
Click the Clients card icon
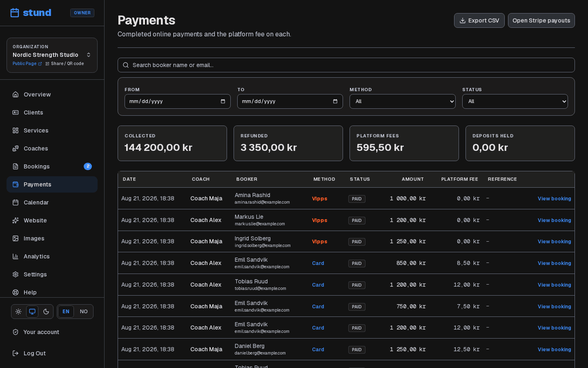16,112
